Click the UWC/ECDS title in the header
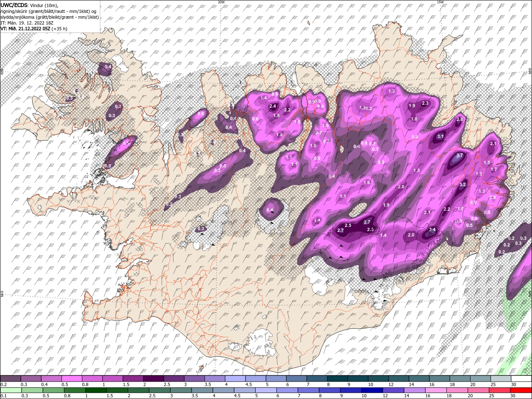This screenshot has width=532, height=399. pyautogui.click(x=14, y=5)
